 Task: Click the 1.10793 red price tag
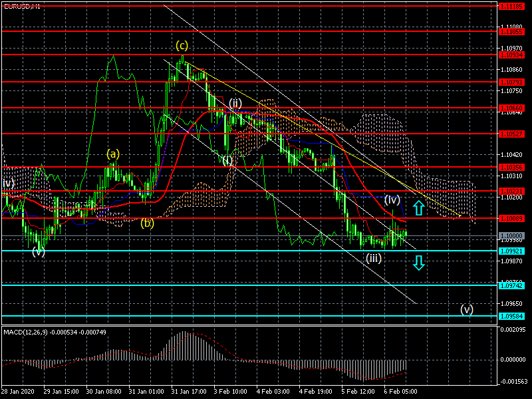point(511,82)
